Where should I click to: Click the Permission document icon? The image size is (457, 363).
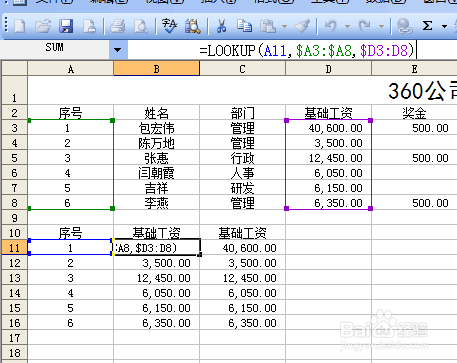tap(89, 26)
